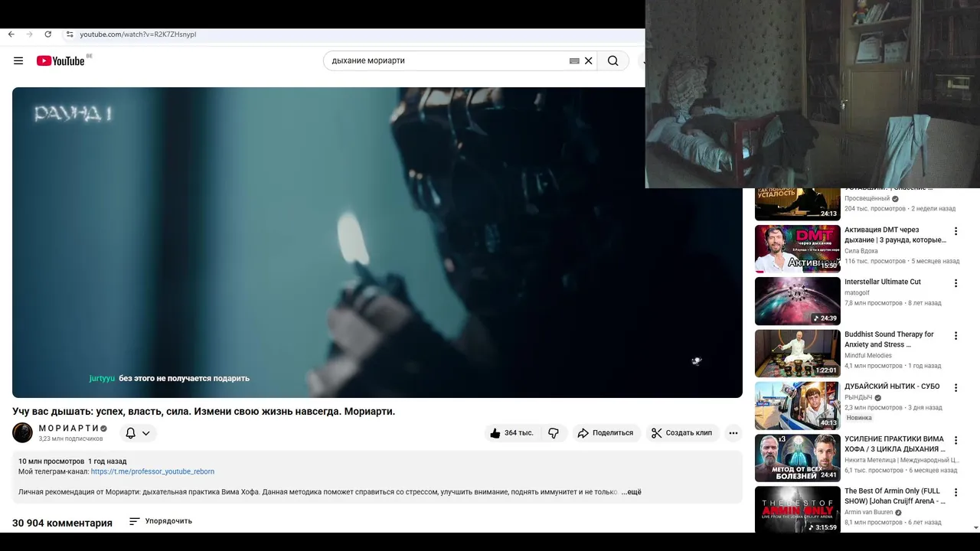980x551 pixels.
Task: Click the video title Учу вас дышать
Action: [204, 412]
